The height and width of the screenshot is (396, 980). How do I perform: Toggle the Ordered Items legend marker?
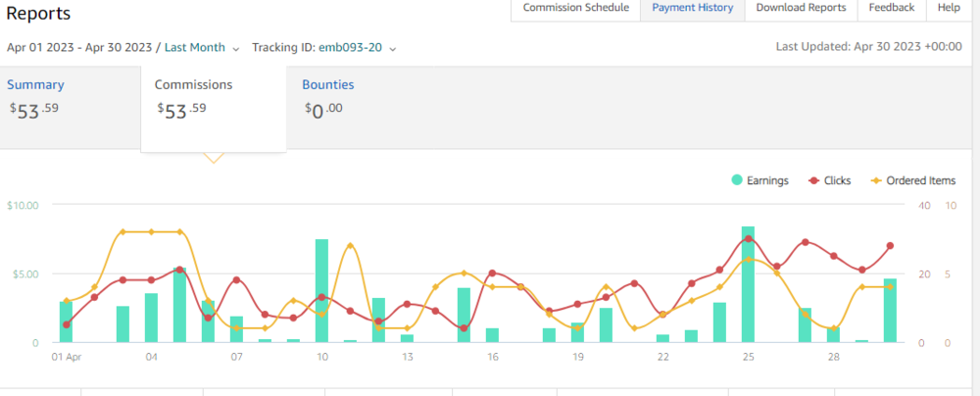tap(875, 180)
